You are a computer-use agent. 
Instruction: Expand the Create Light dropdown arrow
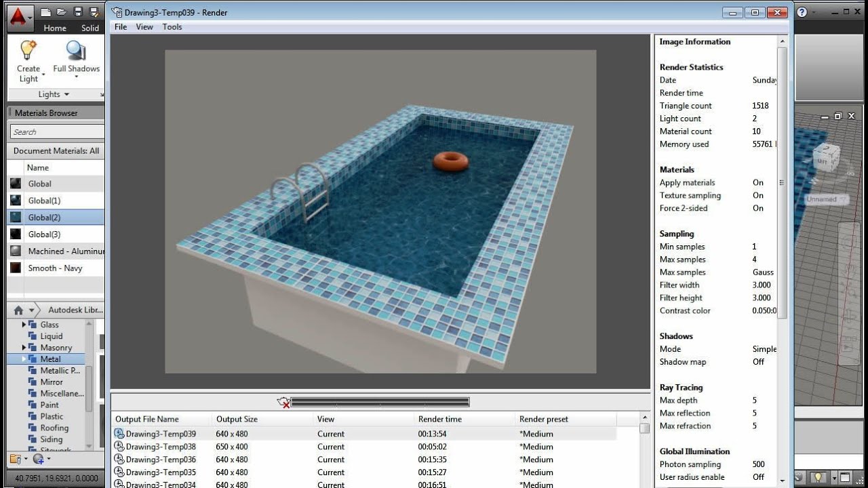43,73
